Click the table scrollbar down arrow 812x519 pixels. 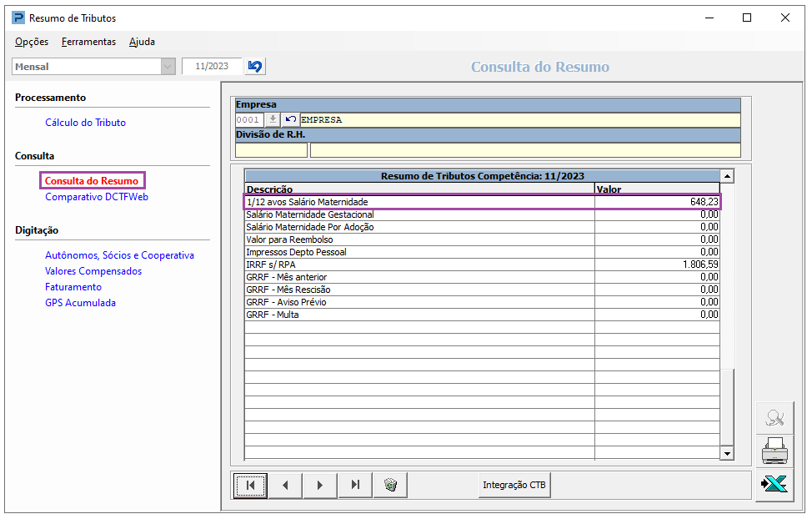(727, 453)
